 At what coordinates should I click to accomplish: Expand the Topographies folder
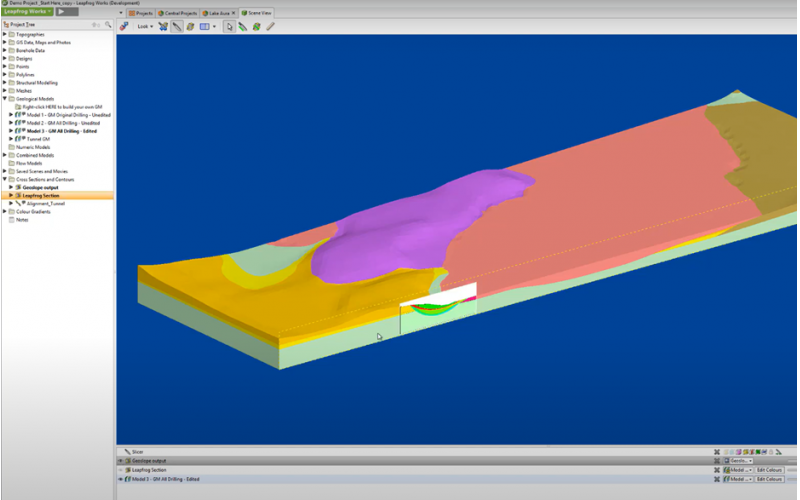tap(5, 35)
